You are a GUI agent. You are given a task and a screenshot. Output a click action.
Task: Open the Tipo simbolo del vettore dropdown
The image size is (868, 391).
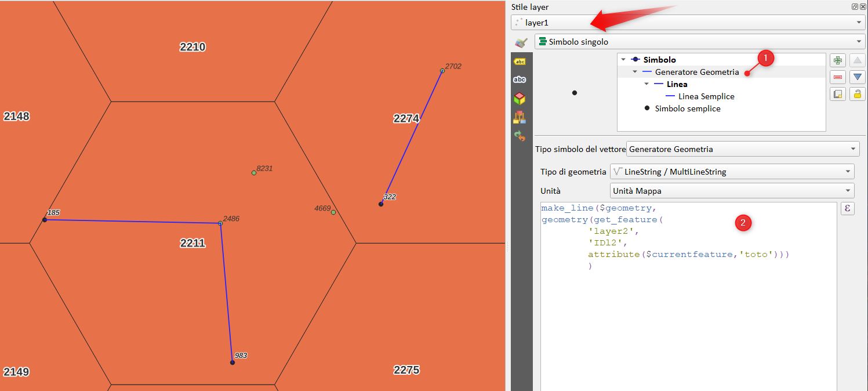743,149
